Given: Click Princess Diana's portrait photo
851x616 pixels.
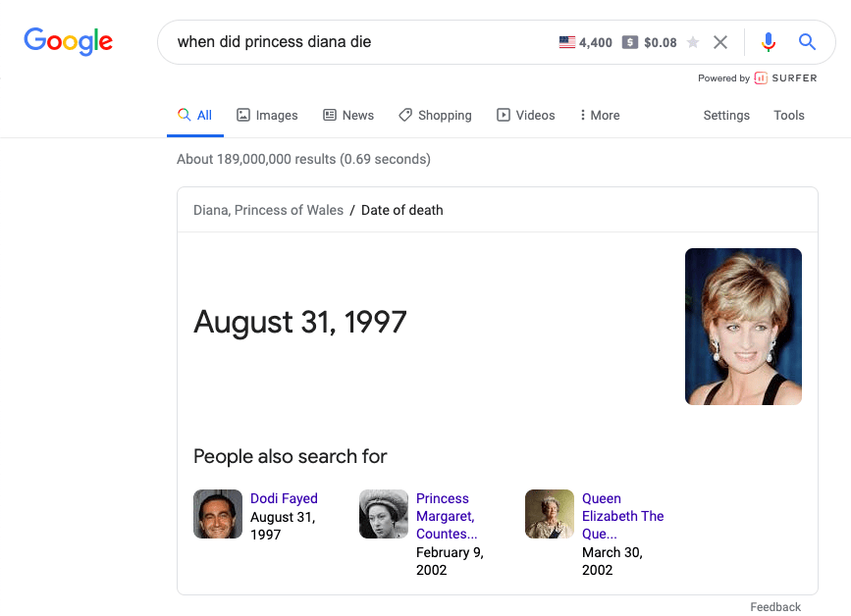Looking at the screenshot, I should (x=743, y=327).
